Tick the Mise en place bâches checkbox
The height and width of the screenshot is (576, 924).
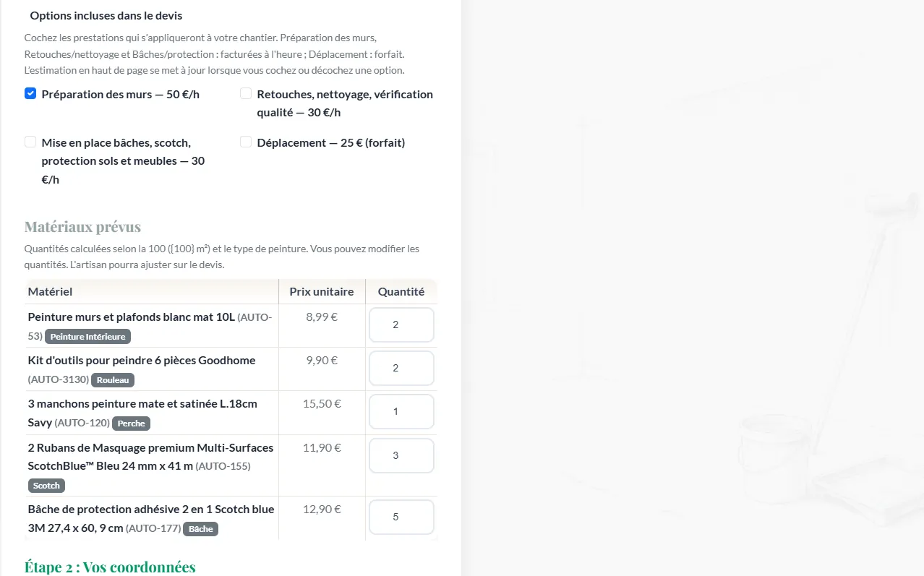pyautogui.click(x=30, y=142)
